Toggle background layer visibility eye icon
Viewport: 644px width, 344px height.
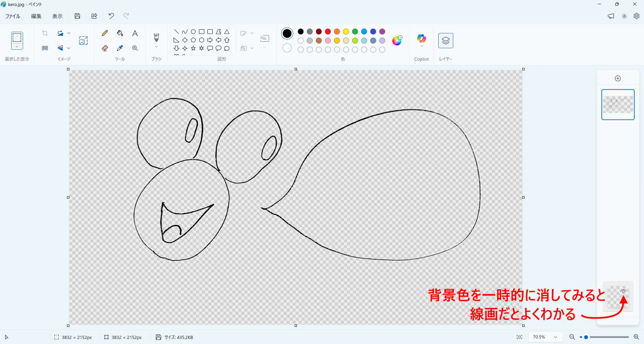pyautogui.click(x=623, y=292)
